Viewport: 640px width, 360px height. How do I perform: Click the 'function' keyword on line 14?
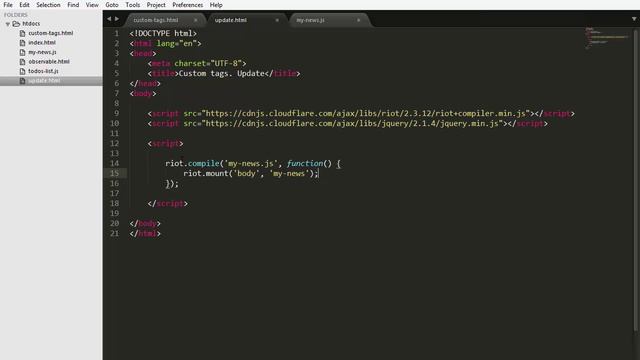[304, 164]
